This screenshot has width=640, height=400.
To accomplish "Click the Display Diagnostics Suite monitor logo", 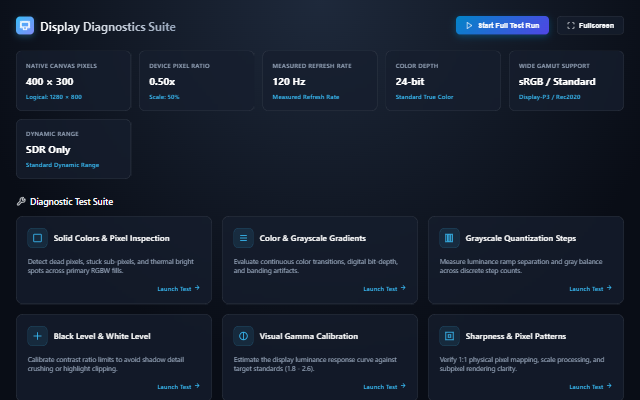I will (25, 26).
